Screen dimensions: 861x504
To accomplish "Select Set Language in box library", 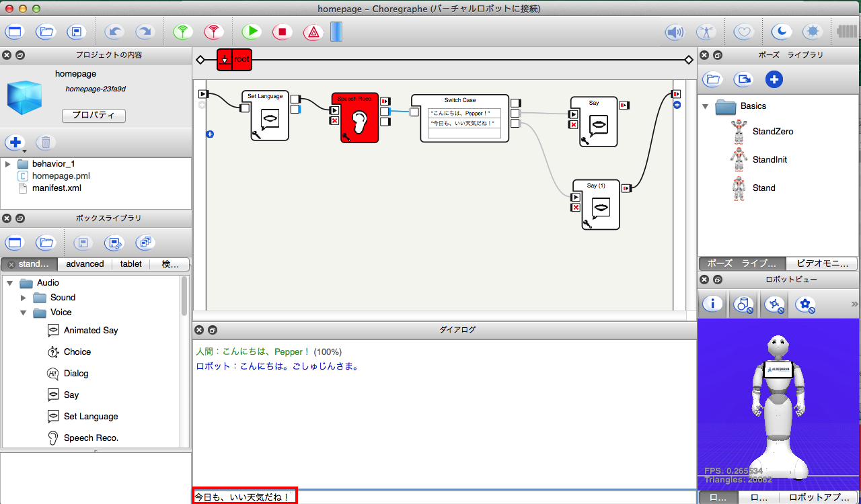I will [83, 417].
